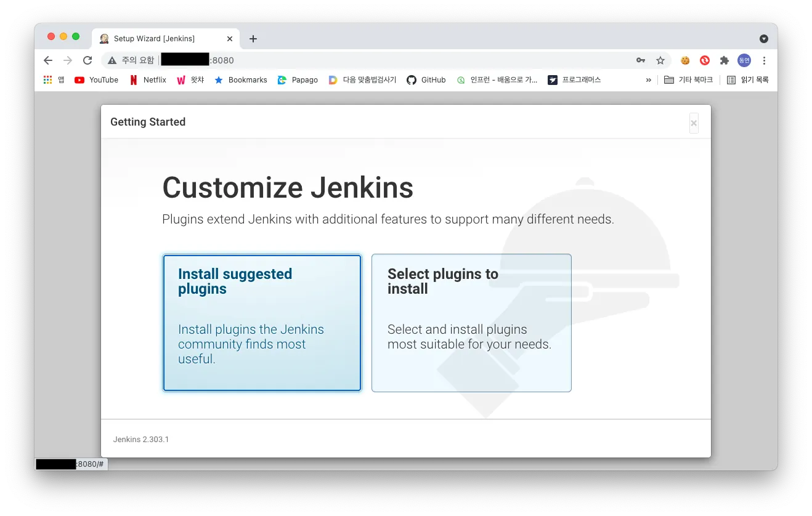The height and width of the screenshot is (516, 812).
Task: Open the 인프런 bookmark
Action: coord(497,80)
